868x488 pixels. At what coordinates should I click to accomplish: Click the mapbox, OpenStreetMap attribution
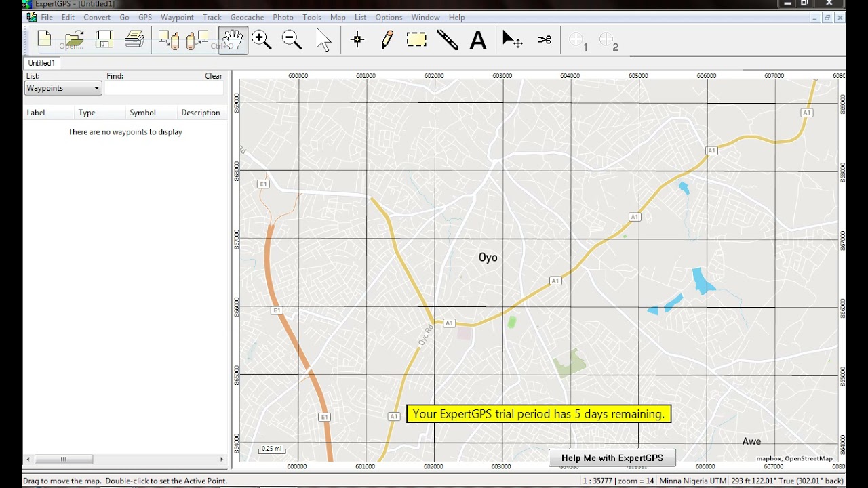click(x=795, y=458)
